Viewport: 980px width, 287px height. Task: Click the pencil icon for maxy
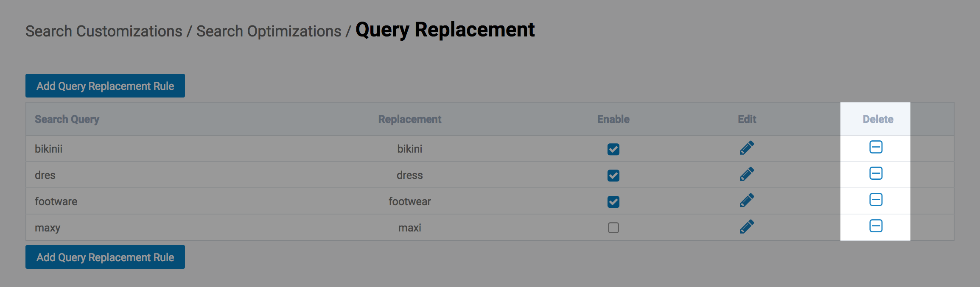coord(747,227)
